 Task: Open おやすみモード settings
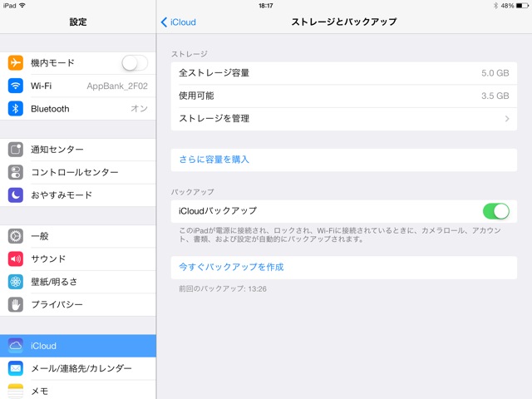tap(78, 195)
